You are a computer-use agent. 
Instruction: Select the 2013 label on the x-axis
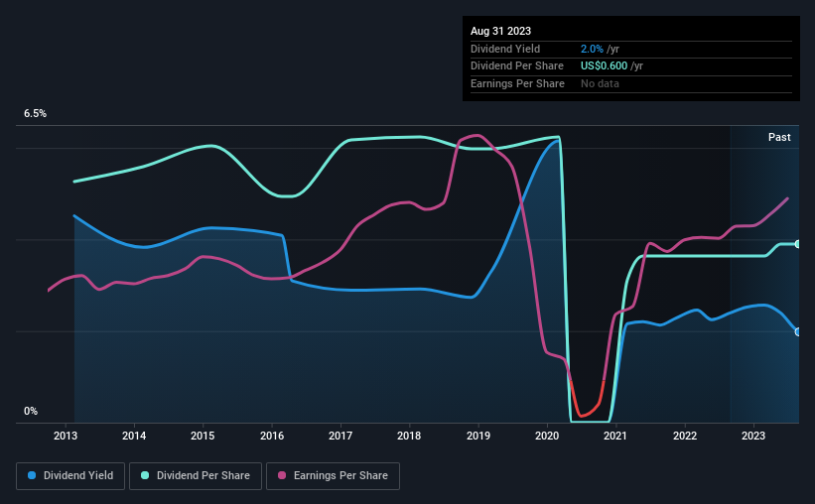(66, 436)
